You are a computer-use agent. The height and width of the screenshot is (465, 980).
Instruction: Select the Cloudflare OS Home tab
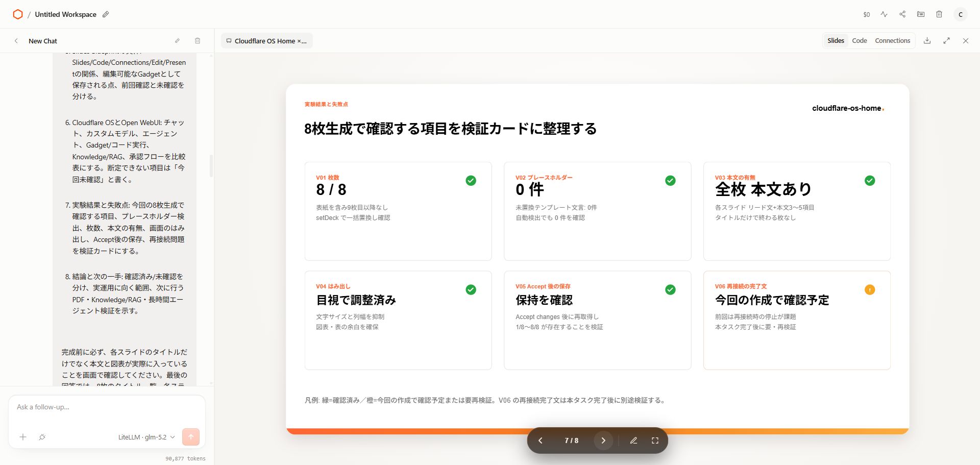point(266,41)
